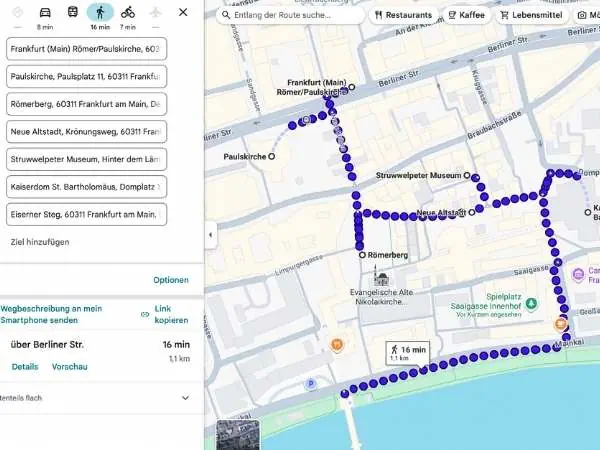Click the Alte Nikolaikirche church icon
This screenshot has width=600, height=450.
pos(381,276)
